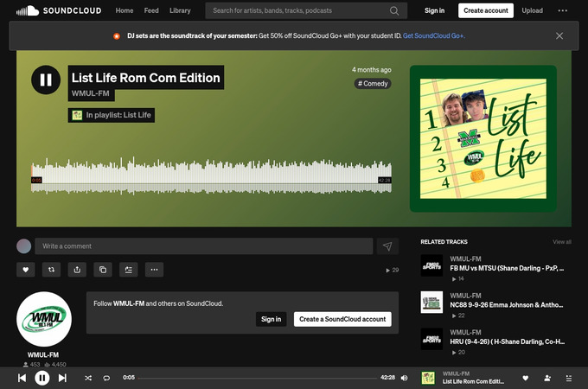Viewport: 588px width, 389px height.
Task: Open the Library tab
Action: click(x=180, y=10)
